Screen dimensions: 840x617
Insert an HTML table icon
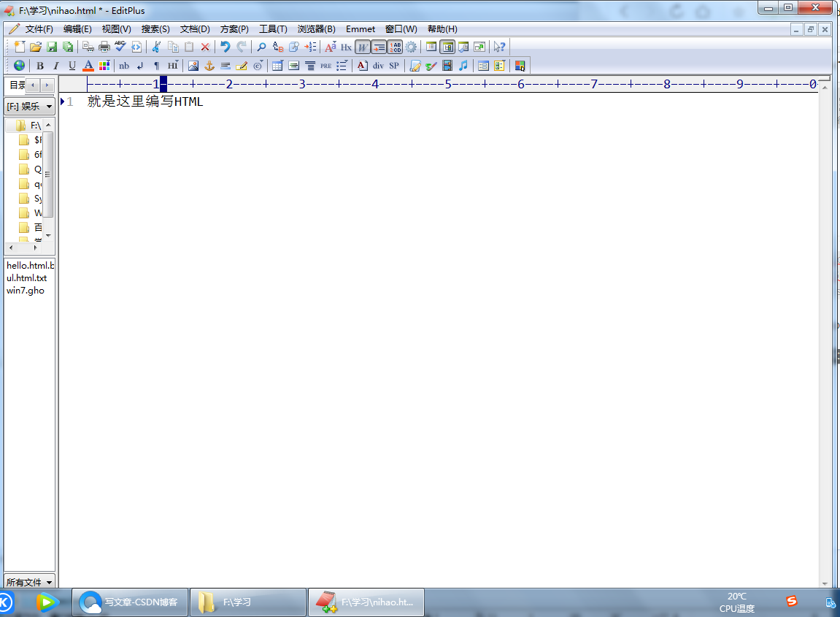click(277, 66)
